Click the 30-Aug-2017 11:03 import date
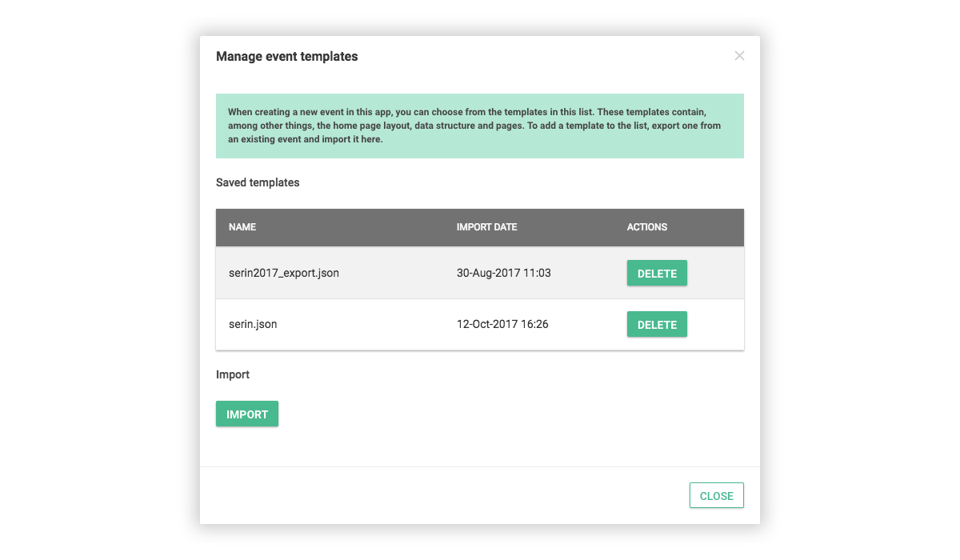The width and height of the screenshot is (960, 560). pos(504,274)
